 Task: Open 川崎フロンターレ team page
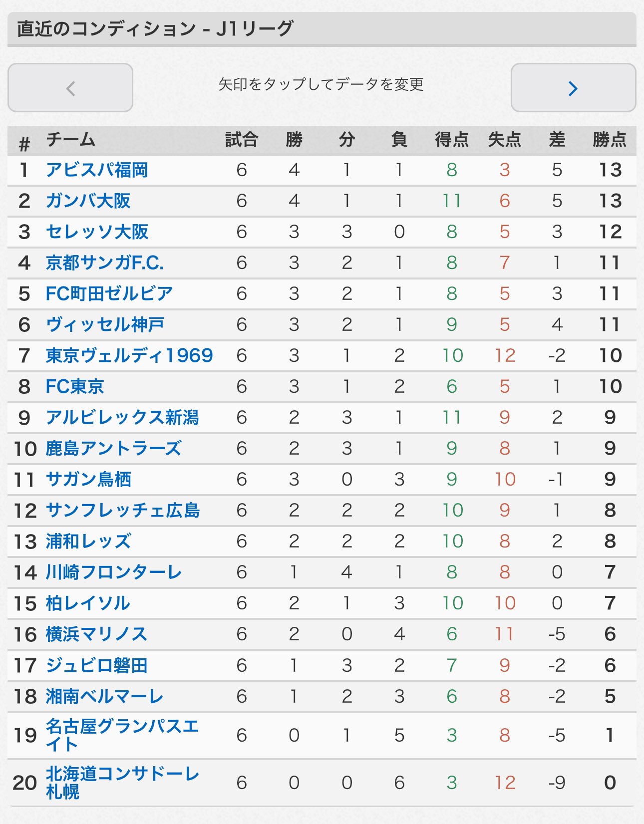click(x=114, y=572)
